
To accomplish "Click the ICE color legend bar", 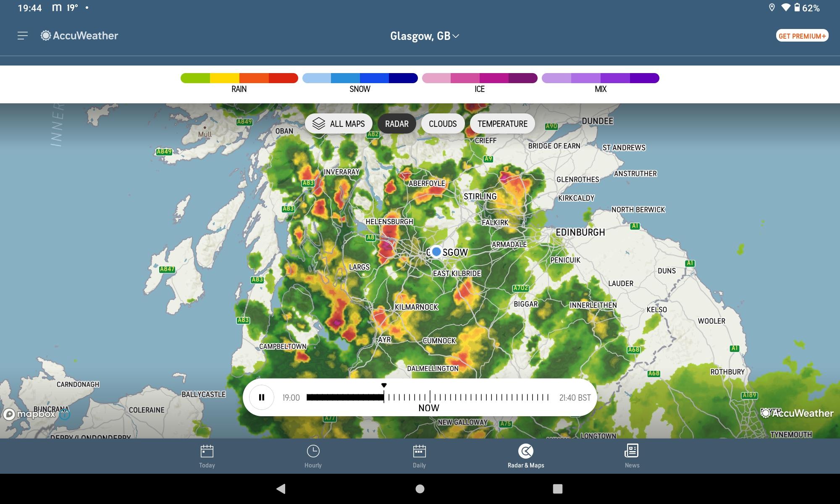I will pos(480,78).
